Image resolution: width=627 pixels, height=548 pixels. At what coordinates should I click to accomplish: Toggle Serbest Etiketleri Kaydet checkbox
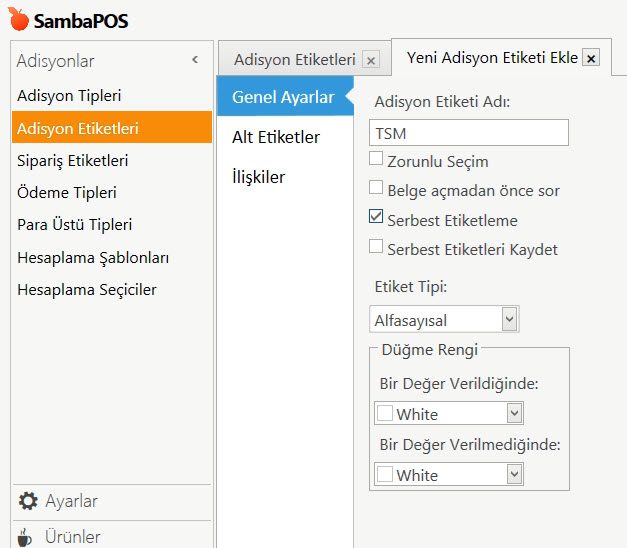(376, 246)
